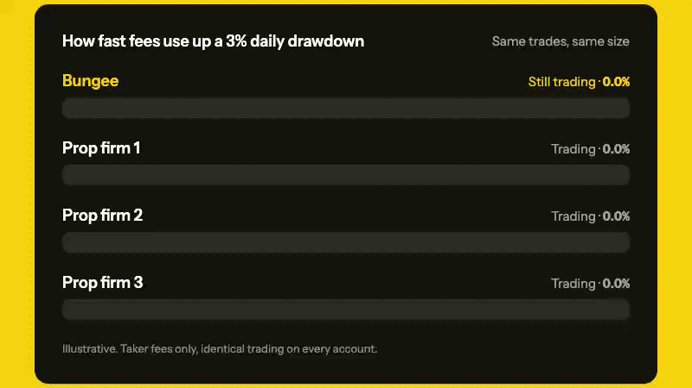Click Bungee's Still trading status
Screen dimensions: 692x388
[562, 82]
